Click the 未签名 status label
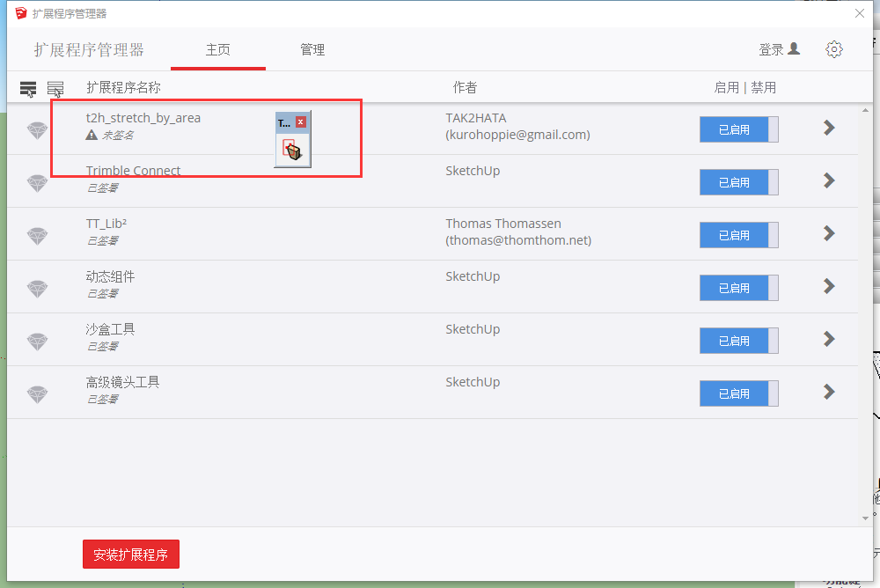The width and height of the screenshot is (880, 588). 117,136
